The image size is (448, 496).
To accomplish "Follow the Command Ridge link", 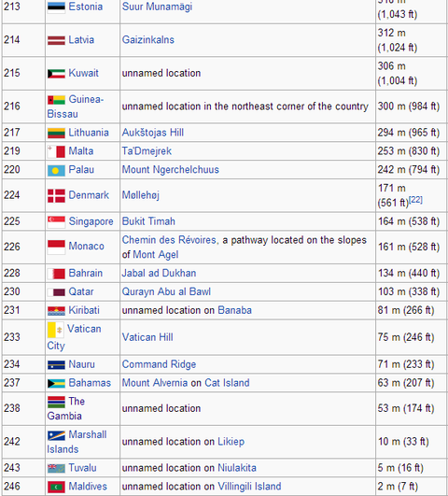I will click(159, 364).
